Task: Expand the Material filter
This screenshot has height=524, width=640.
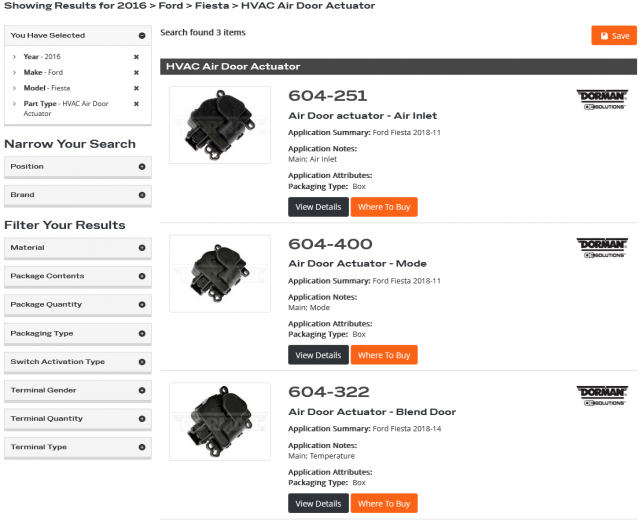Action: 142,247
